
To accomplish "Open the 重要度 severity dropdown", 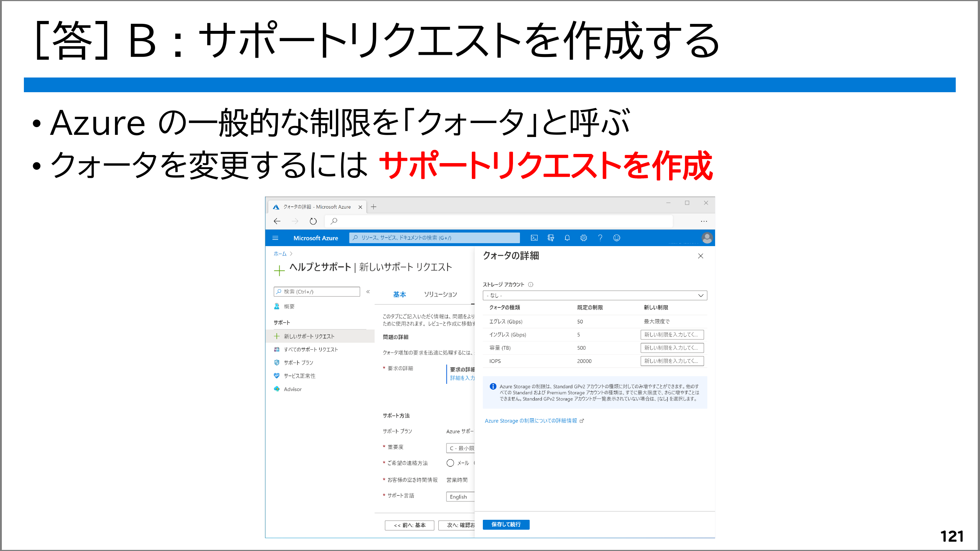I will point(461,448).
